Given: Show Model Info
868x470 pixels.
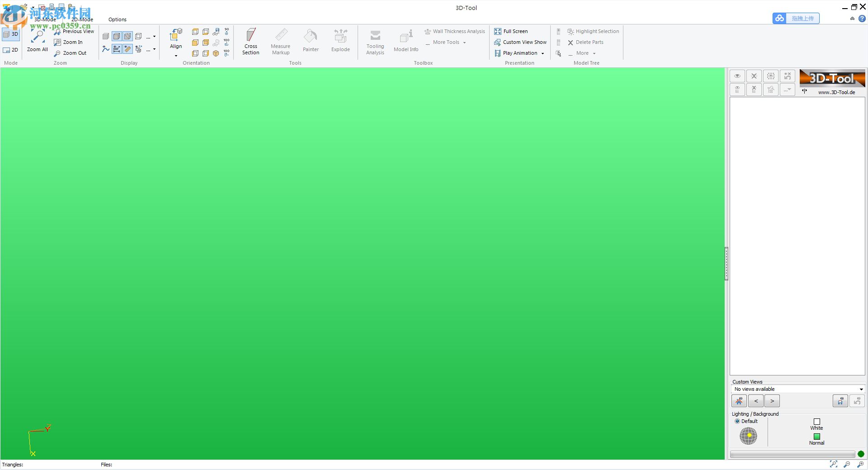Looking at the screenshot, I should pyautogui.click(x=406, y=41).
